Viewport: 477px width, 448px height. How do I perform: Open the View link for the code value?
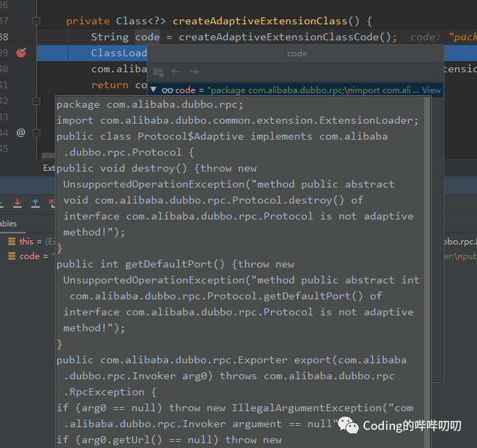[431, 90]
